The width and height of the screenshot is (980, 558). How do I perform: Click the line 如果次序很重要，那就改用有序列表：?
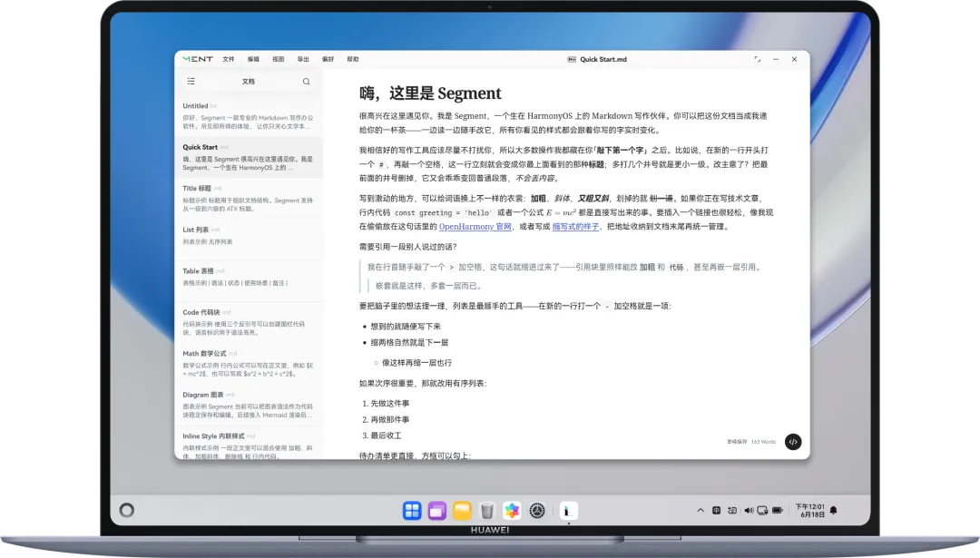(x=423, y=383)
